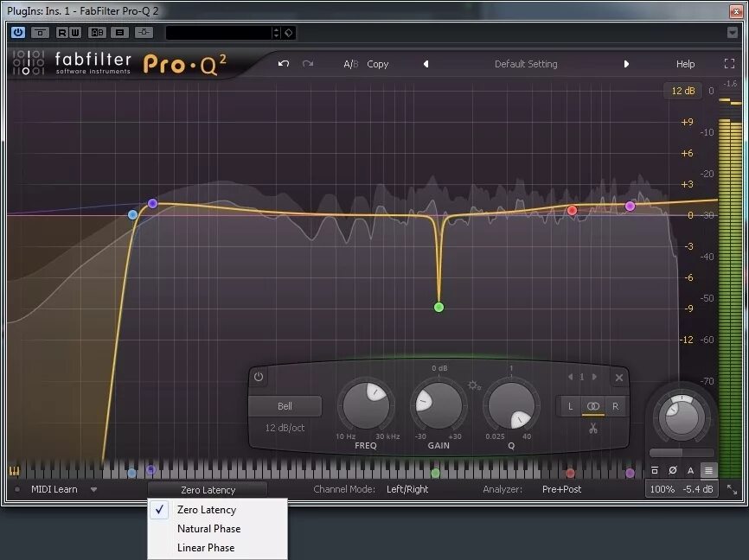Select the red EQ band dot

coord(572,210)
